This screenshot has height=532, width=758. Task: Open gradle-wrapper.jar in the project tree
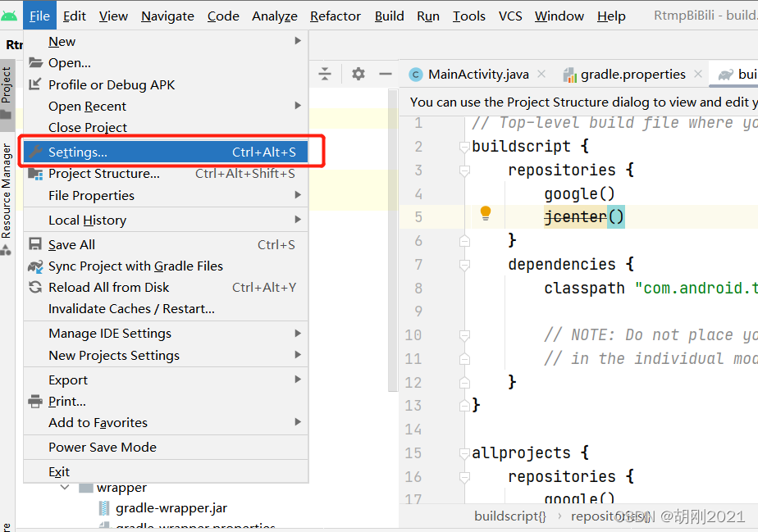[171, 508]
